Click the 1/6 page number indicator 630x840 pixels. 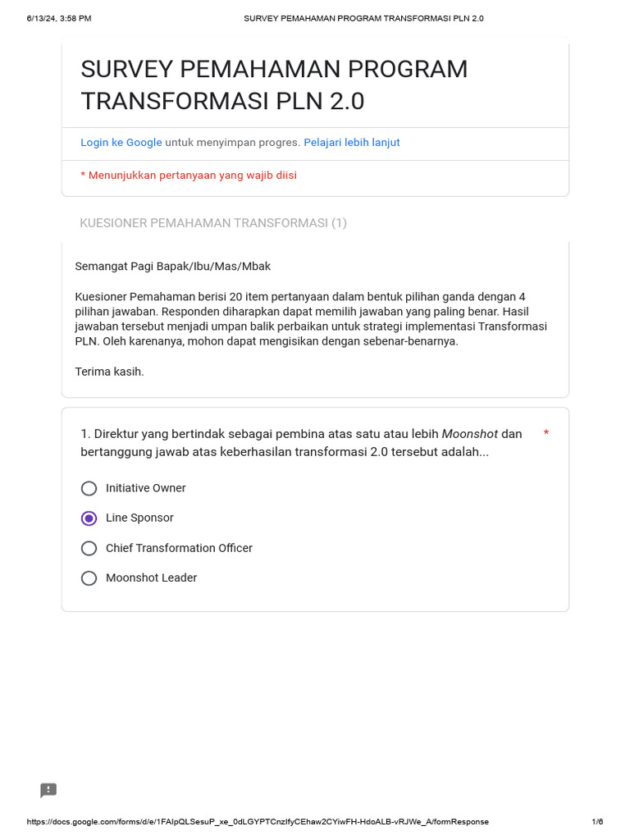(x=597, y=822)
